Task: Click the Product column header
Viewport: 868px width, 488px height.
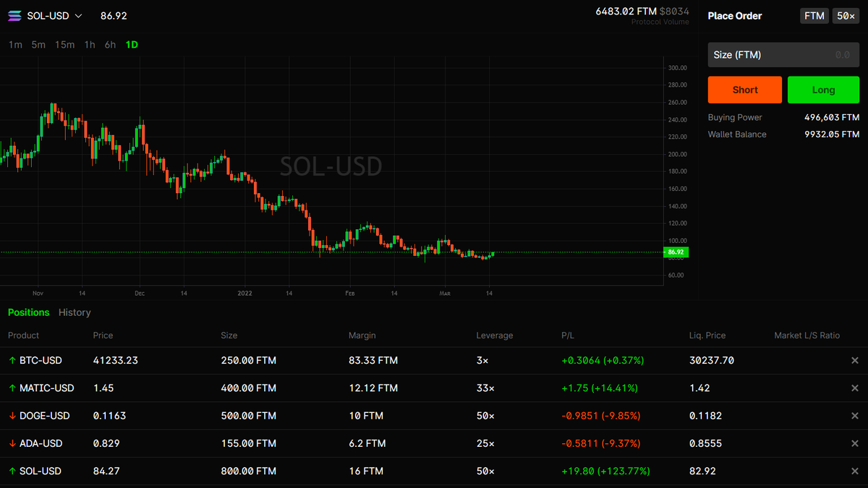Action: (23, 335)
